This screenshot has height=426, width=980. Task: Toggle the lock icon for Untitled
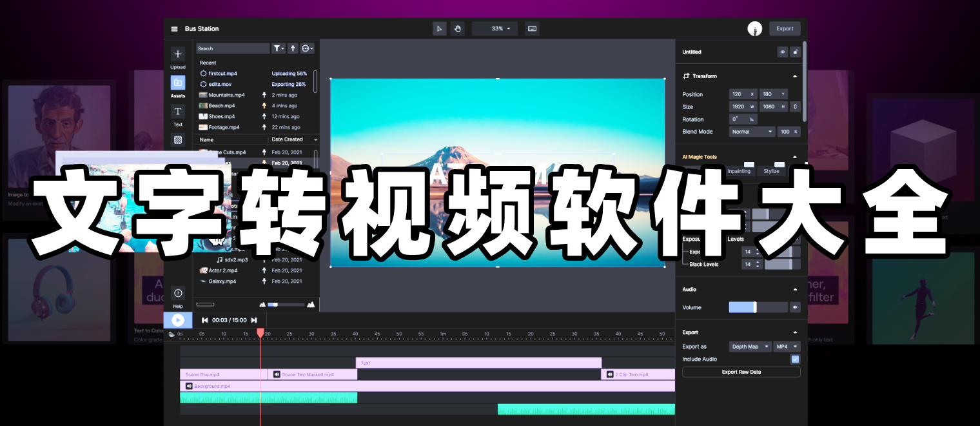point(795,52)
